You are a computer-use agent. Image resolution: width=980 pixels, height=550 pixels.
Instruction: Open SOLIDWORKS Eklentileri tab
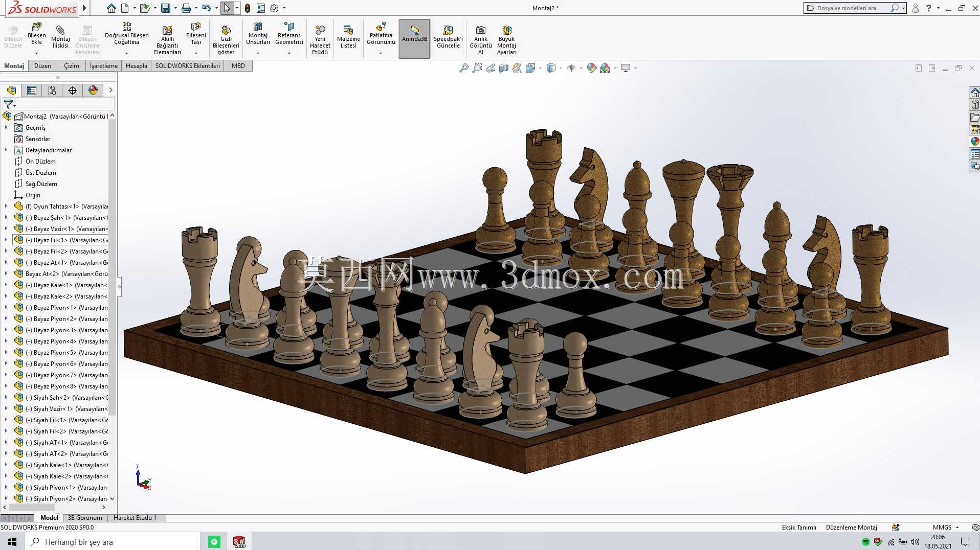click(x=188, y=66)
